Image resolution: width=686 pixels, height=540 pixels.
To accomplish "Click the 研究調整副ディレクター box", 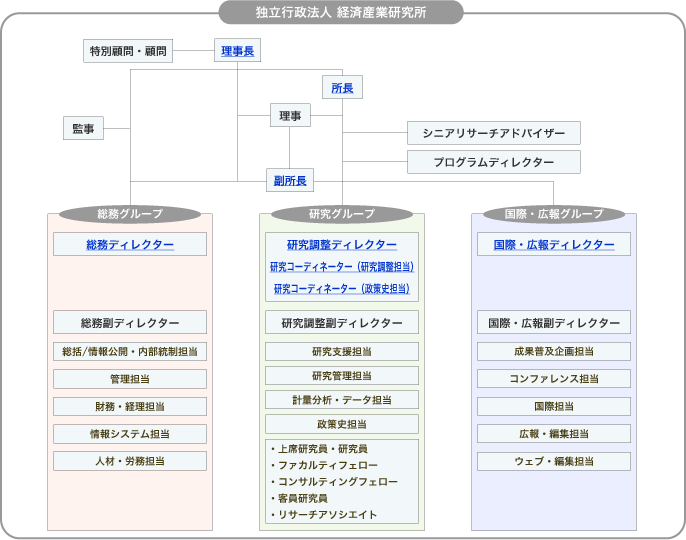I will [x=342, y=323].
